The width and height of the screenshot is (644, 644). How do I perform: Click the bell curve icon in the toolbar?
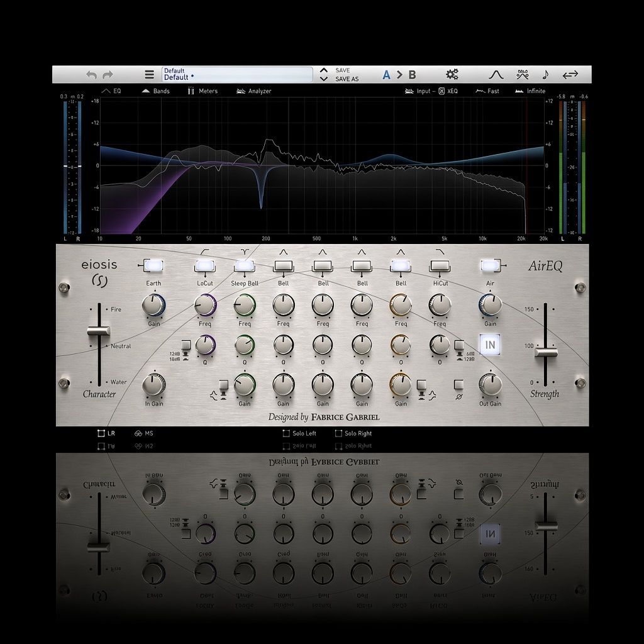click(x=496, y=75)
